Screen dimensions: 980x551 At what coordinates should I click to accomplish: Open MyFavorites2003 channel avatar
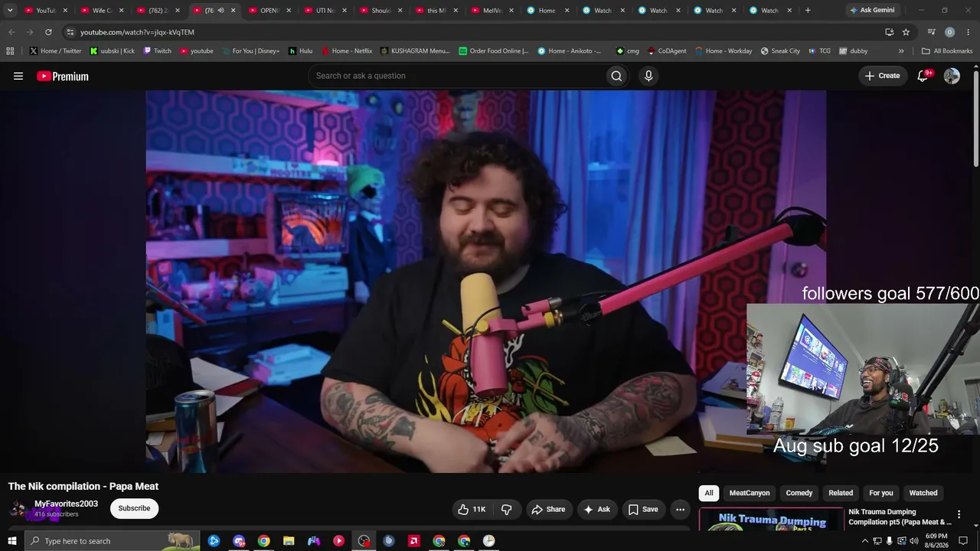click(x=18, y=509)
